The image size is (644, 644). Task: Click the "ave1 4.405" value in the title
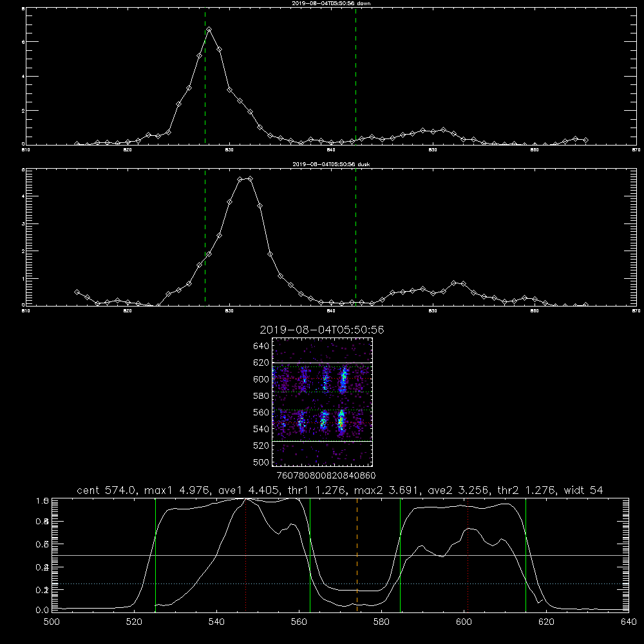pos(248,490)
